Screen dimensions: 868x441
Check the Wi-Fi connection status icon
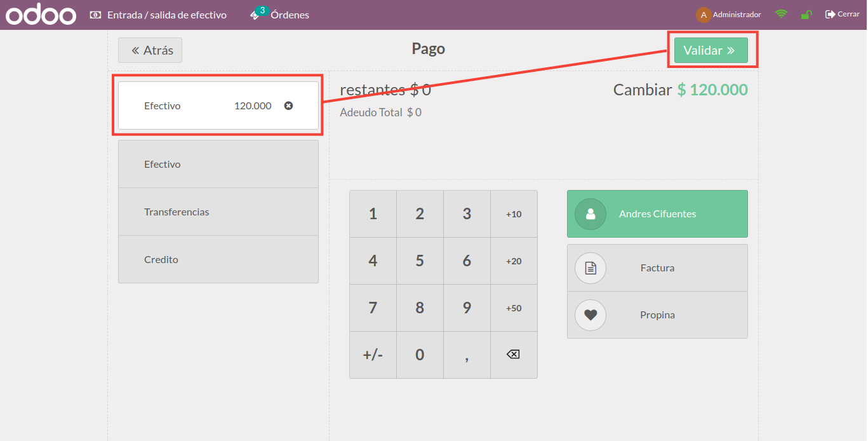click(x=781, y=14)
